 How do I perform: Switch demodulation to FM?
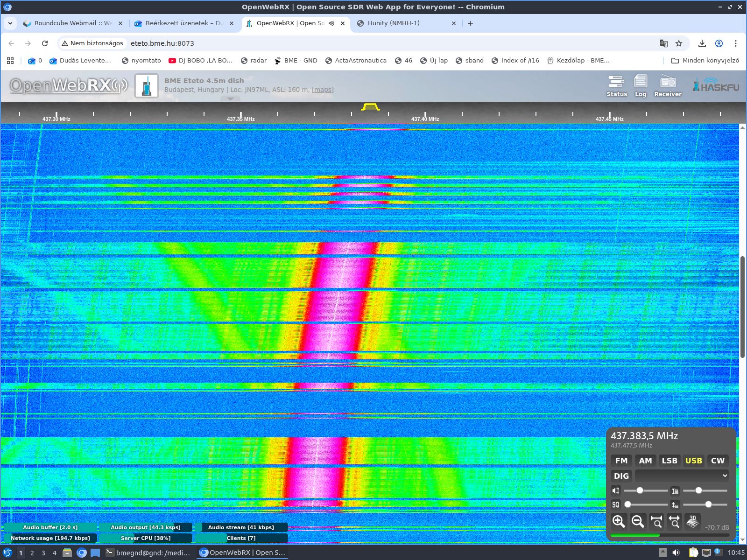(x=621, y=461)
